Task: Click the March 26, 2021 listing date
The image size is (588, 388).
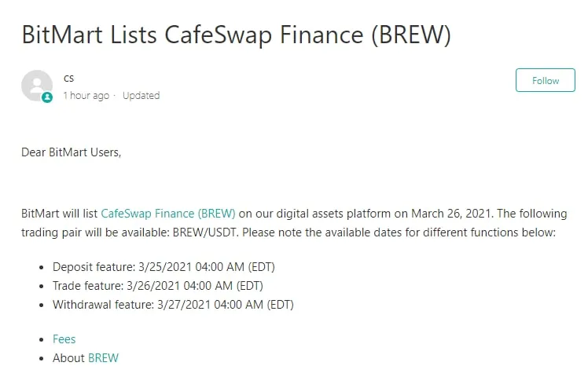Action: [x=451, y=214]
